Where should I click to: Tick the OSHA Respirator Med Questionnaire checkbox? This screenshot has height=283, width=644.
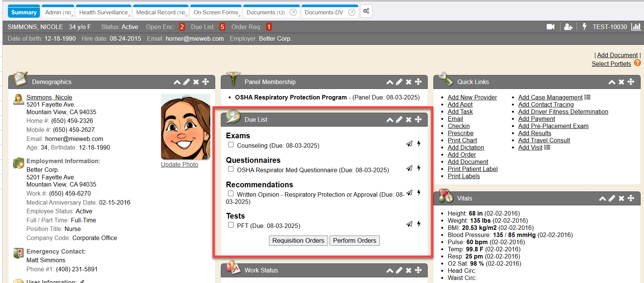click(x=231, y=169)
